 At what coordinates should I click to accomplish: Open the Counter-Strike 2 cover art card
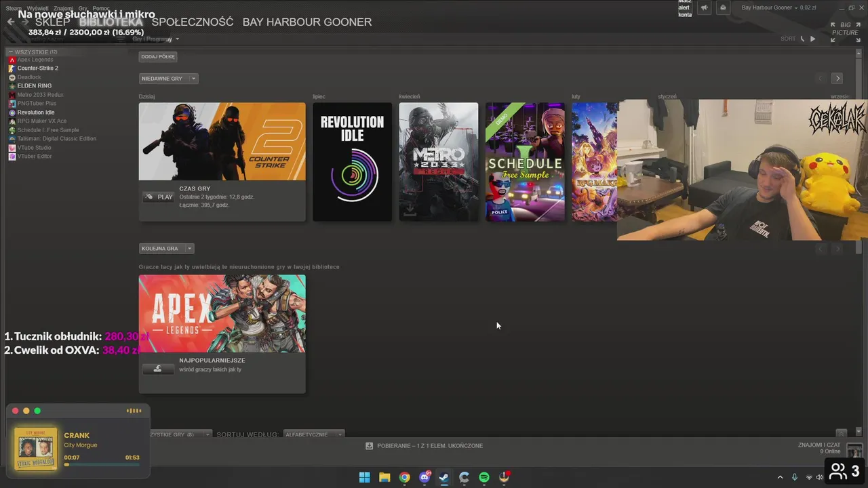tap(222, 142)
